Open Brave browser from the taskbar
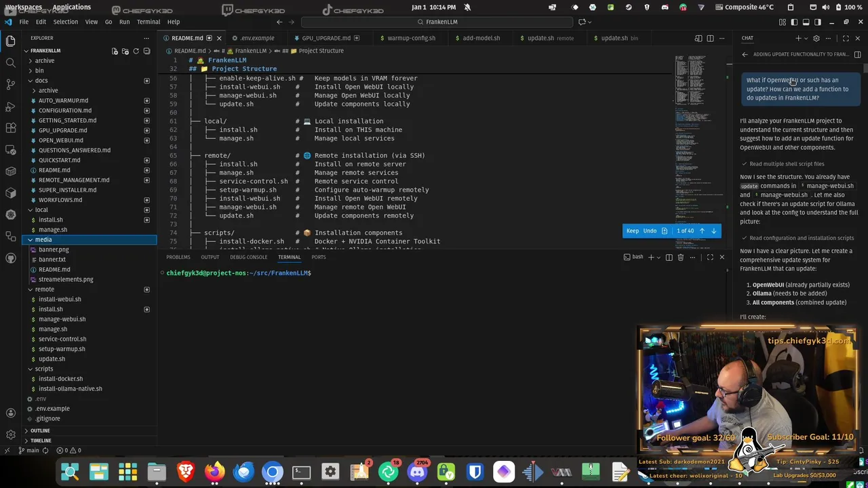Image resolution: width=868 pixels, height=488 pixels. (x=186, y=472)
